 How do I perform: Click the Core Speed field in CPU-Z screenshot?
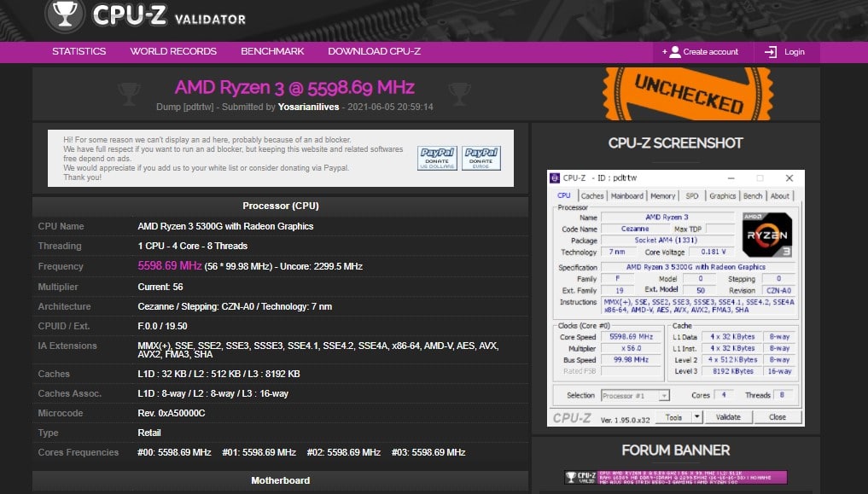pyautogui.click(x=631, y=337)
